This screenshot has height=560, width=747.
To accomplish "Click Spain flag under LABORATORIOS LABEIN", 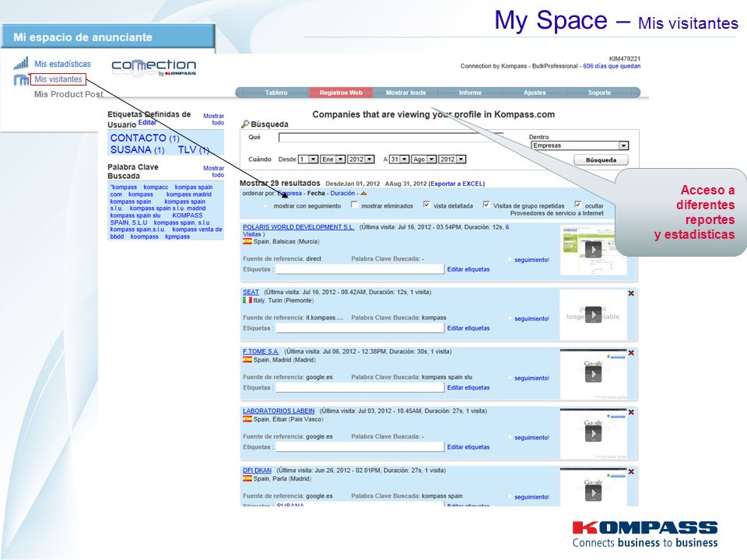I will 247,419.
